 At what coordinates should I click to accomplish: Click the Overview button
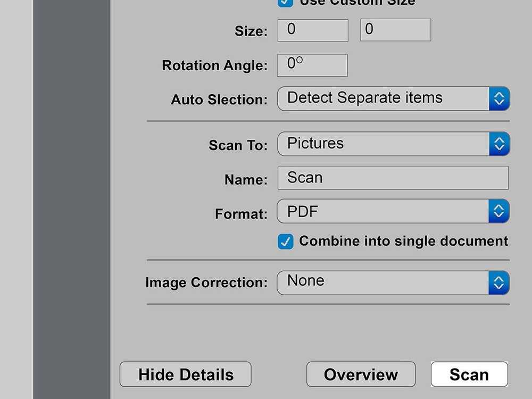click(x=361, y=375)
